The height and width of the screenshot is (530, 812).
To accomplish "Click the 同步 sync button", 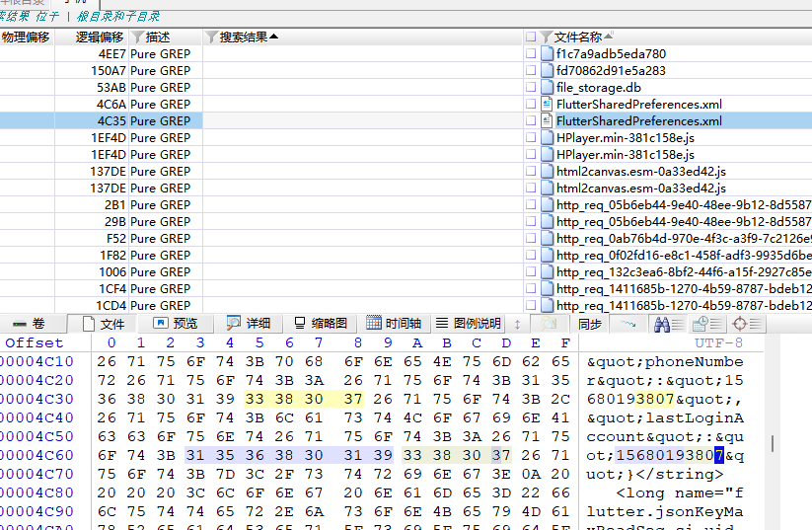I will coord(590,324).
